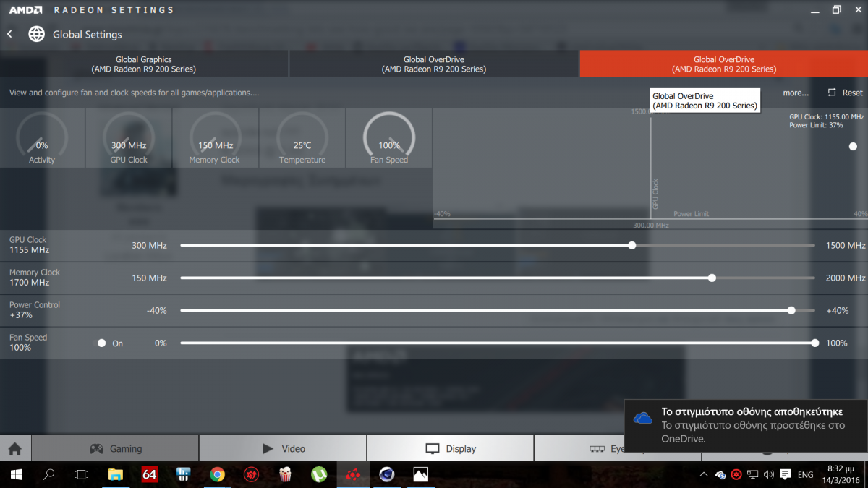Click the Fan Speed 100% gauge
Screen dimensions: 868x488
[x=389, y=138]
